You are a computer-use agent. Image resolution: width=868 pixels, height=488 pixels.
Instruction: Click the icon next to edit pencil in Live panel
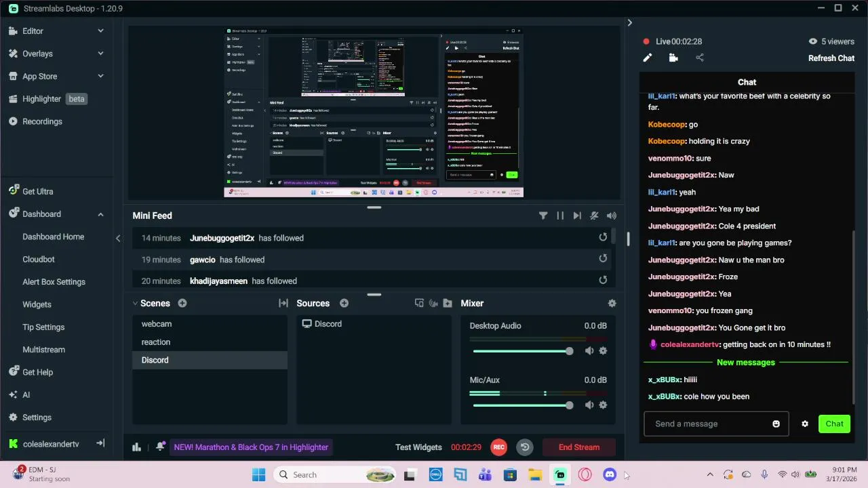pos(673,58)
